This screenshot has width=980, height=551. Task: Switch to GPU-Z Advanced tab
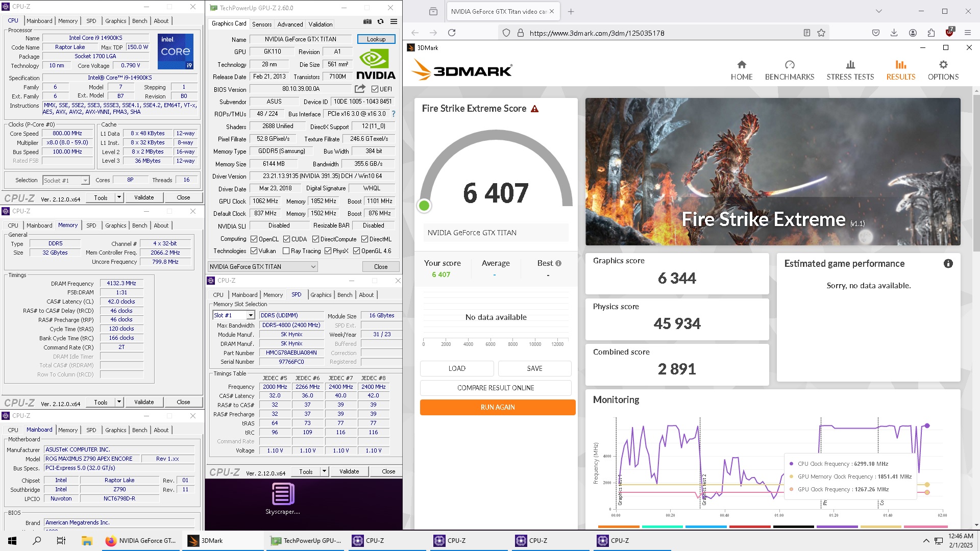(290, 24)
